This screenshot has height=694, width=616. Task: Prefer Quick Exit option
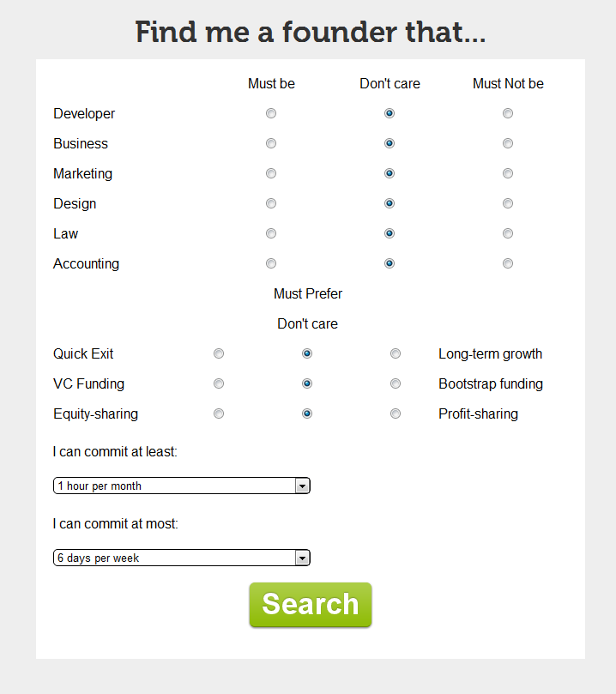pos(219,353)
